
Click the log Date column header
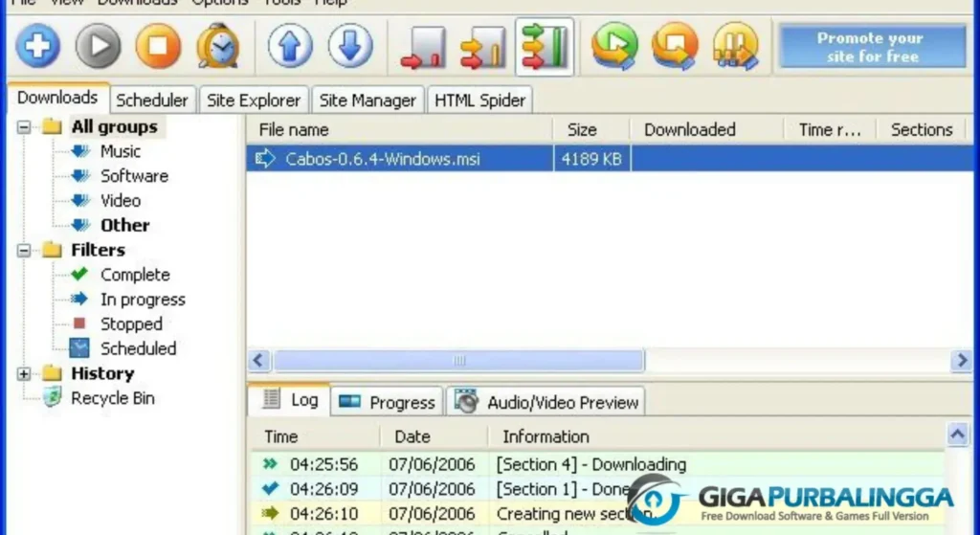tap(434, 436)
